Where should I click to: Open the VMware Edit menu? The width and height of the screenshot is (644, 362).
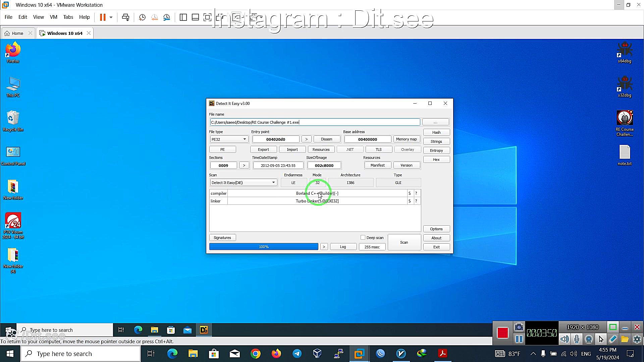23,17
